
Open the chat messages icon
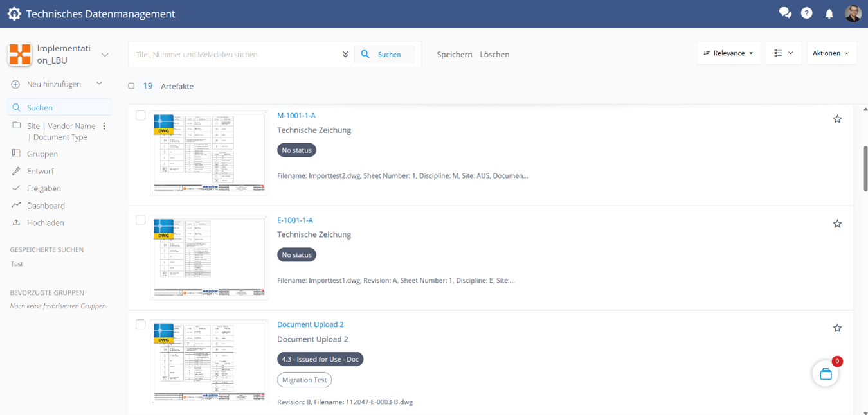784,13
